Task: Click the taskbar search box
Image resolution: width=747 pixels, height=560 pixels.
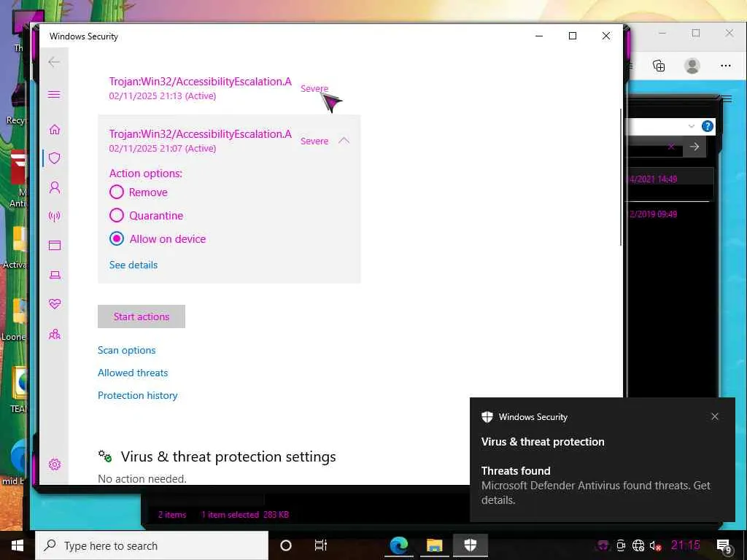Action: [152, 545]
